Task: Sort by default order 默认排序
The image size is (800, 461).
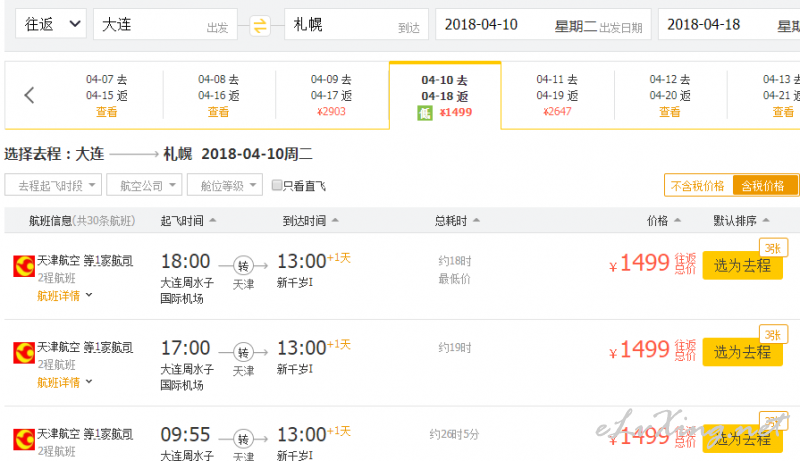Action: coord(741,220)
